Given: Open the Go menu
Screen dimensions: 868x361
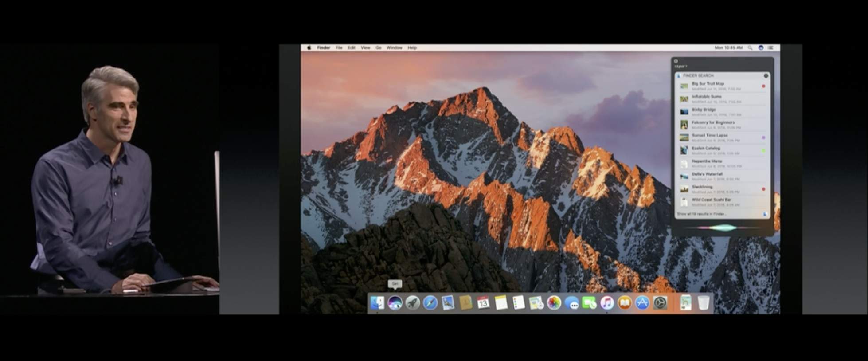Looking at the screenshot, I should pyautogui.click(x=379, y=48).
